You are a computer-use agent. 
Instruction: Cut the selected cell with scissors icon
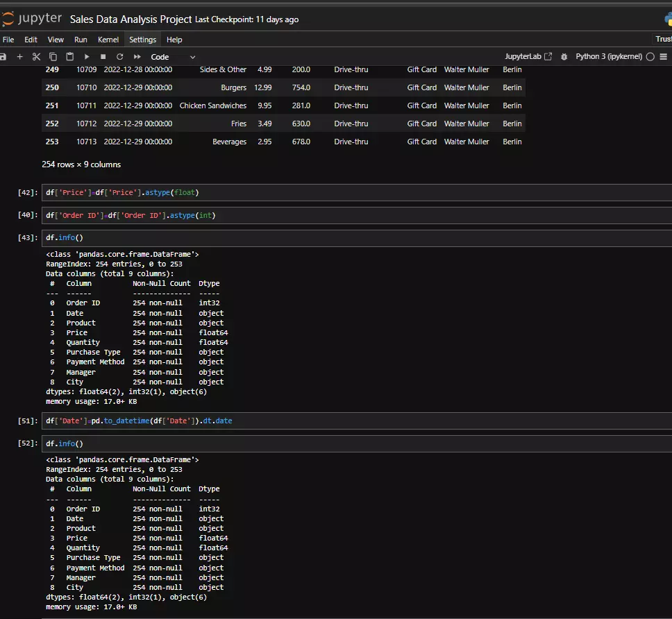(36, 57)
